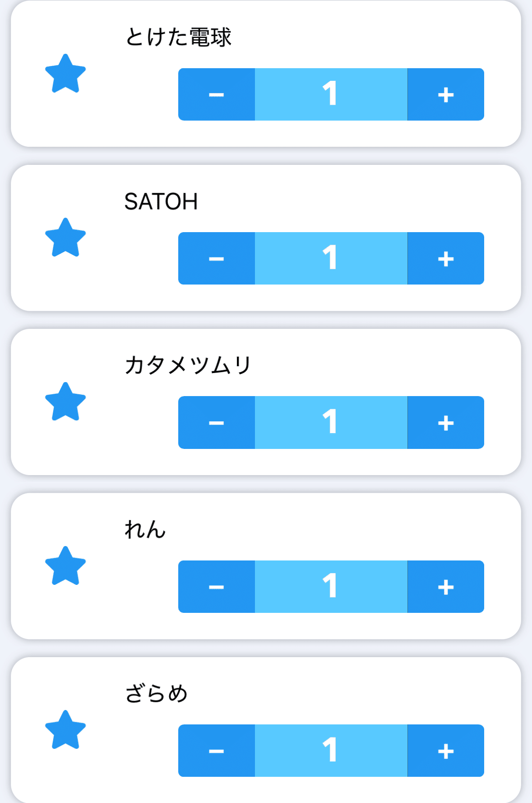Add one to カタメツムリ quantity
This screenshot has width=532, height=803.
(x=446, y=423)
